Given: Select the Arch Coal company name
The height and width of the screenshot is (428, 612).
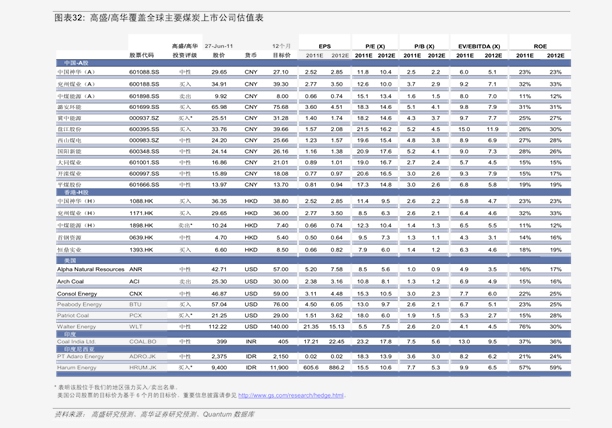Looking at the screenshot, I should click(71, 281).
